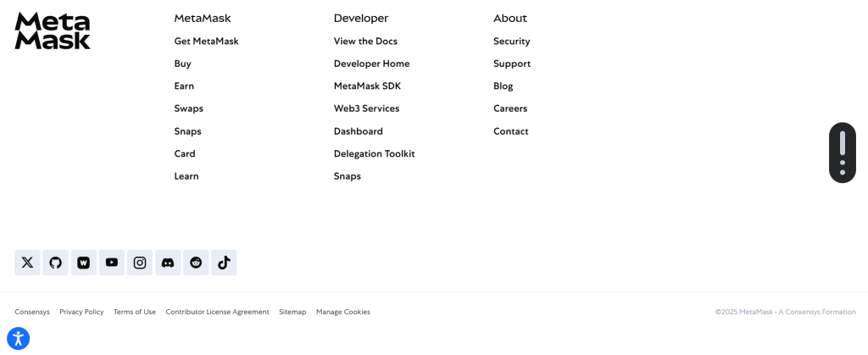Click the ©2025 MetaMask copyright text

click(786, 312)
